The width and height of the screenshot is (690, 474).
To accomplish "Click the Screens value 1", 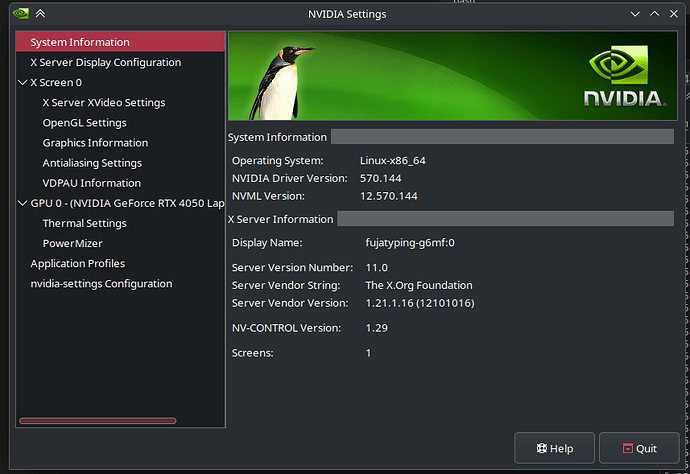I will tap(368, 353).
